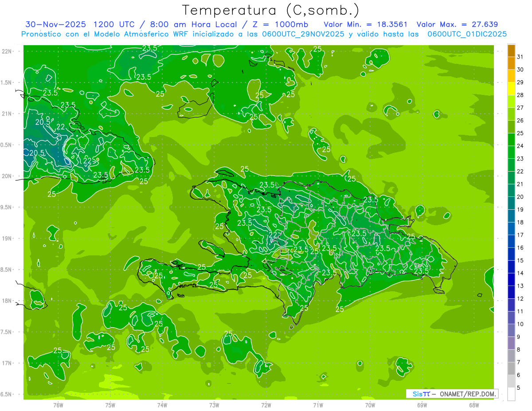The height and width of the screenshot is (411, 532).
Task: Click the 'SisTT – ONAMET/REP.DOM.' logo box
Action: (452, 394)
